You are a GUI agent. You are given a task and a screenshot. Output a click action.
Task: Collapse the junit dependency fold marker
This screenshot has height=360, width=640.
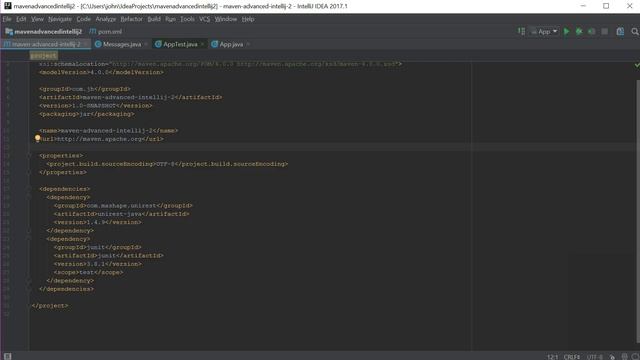(29, 239)
